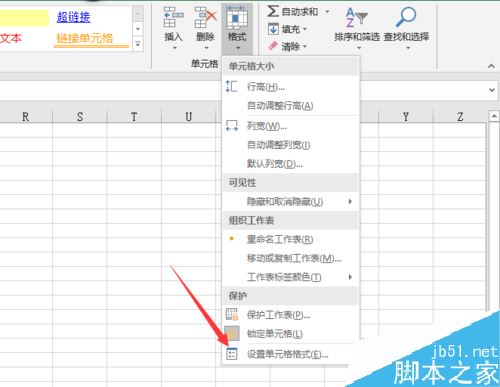The image size is (500, 387).
Task: Choose Column Width (列宽) menu item
Action: click(291, 126)
